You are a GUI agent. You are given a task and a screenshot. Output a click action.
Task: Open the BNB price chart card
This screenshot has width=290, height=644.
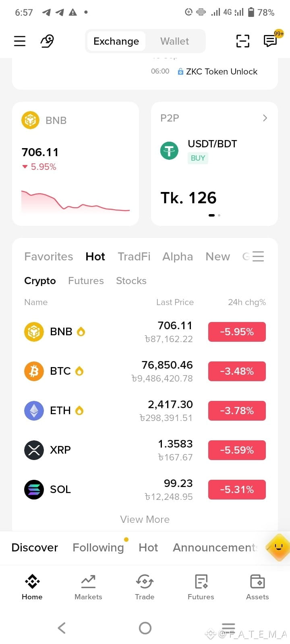[x=75, y=164]
